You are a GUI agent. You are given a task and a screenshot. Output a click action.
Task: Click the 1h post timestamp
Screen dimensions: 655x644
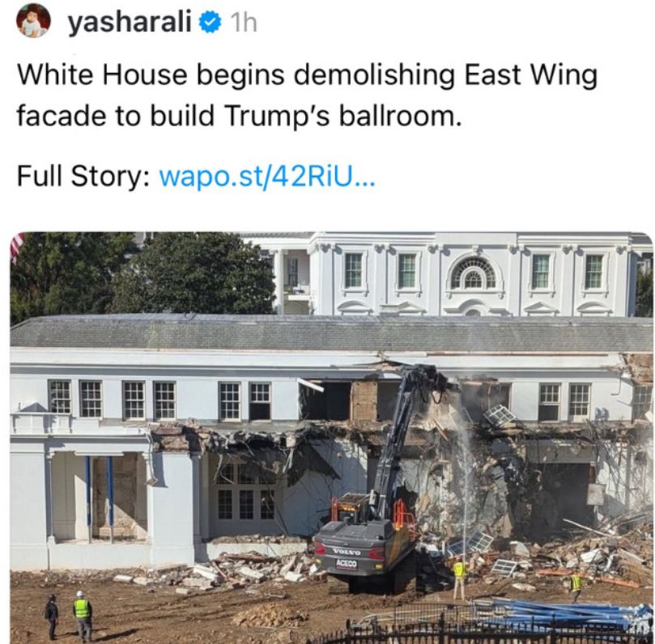pyautogui.click(x=243, y=23)
